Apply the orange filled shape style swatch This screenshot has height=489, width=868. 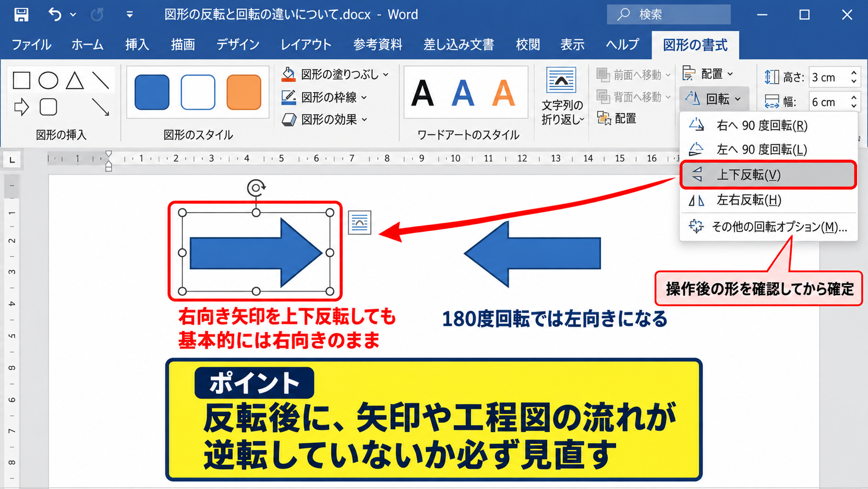coord(244,92)
